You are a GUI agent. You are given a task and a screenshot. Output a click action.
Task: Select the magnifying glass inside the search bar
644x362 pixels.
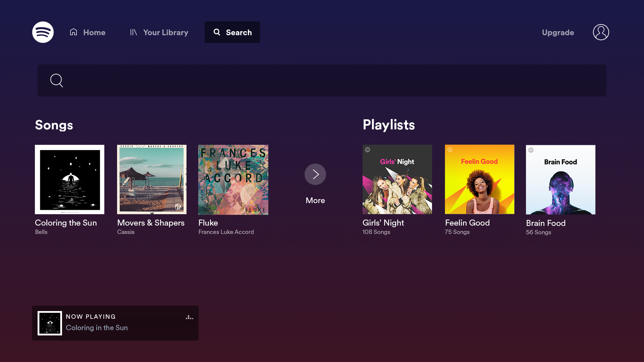coord(56,80)
